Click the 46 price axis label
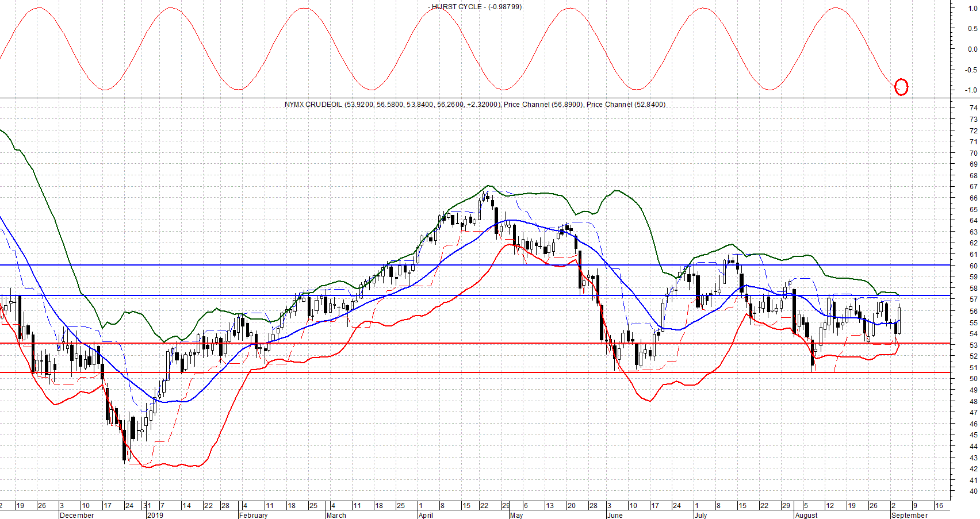980x519 pixels. (x=974, y=424)
